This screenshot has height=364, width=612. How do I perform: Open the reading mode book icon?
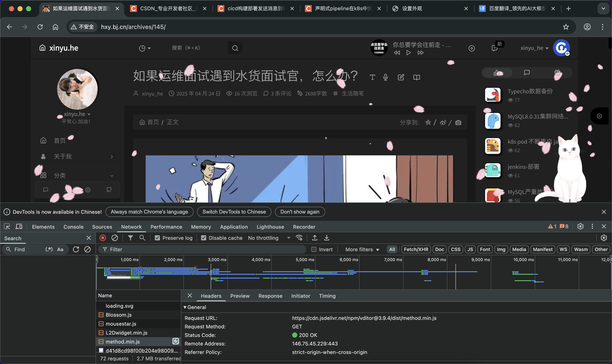[417, 77]
